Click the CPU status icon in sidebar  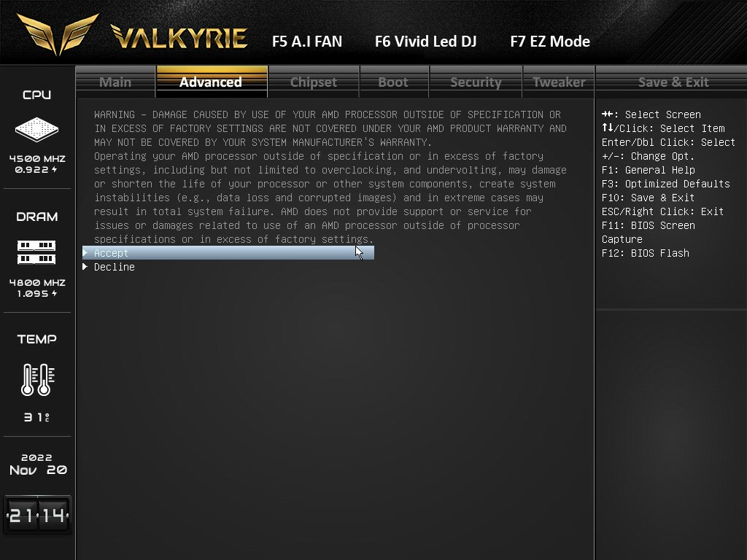(36, 130)
